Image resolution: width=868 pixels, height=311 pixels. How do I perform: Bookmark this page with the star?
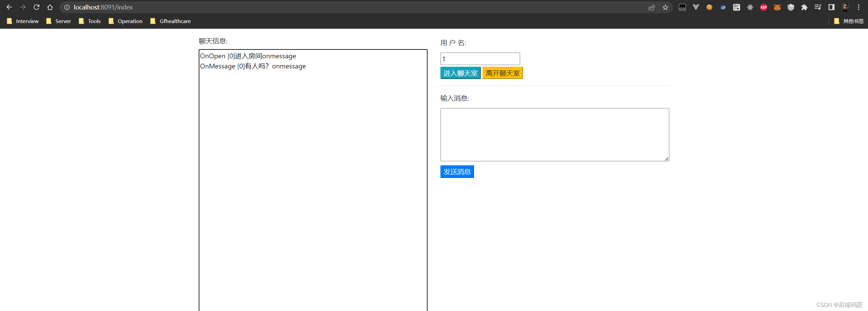665,7
